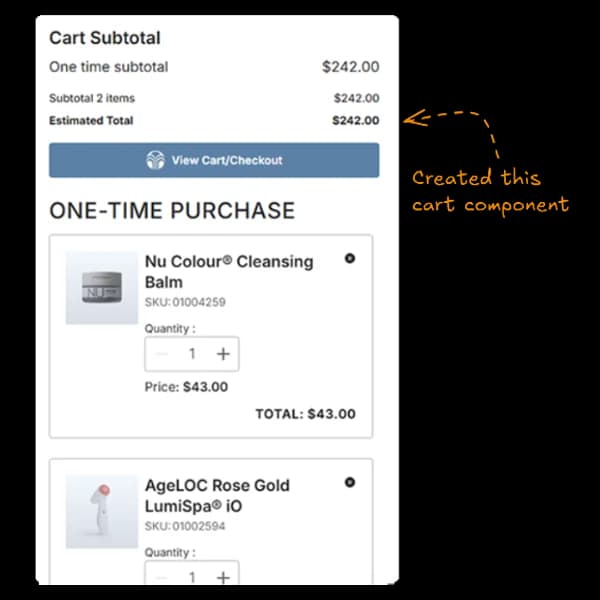Remove AgeLOC Rose Gold LumiSpa iO item
Screen dimensions: 600x600
[x=349, y=482]
